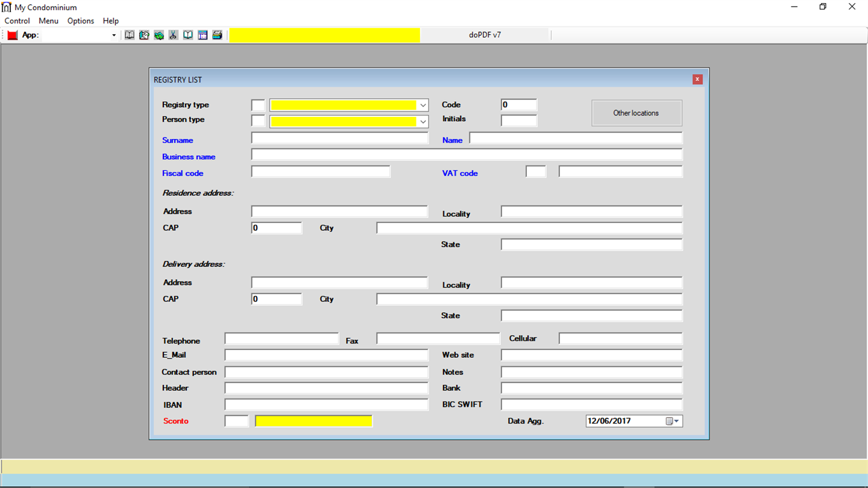The width and height of the screenshot is (868, 488).
Task: Click the Other locations button
Action: [637, 113]
